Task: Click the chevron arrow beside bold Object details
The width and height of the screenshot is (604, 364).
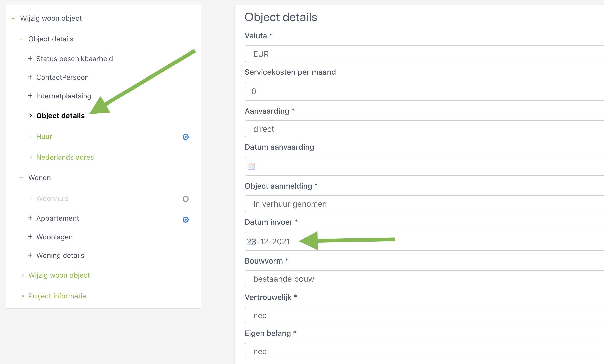Action: pos(31,116)
